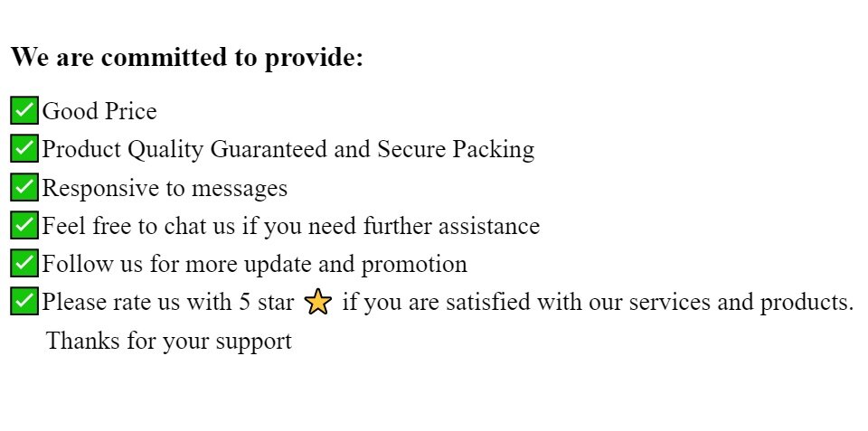Screen dimensions: 868x431
Task: Click the words further assistance
Action: coord(452,226)
